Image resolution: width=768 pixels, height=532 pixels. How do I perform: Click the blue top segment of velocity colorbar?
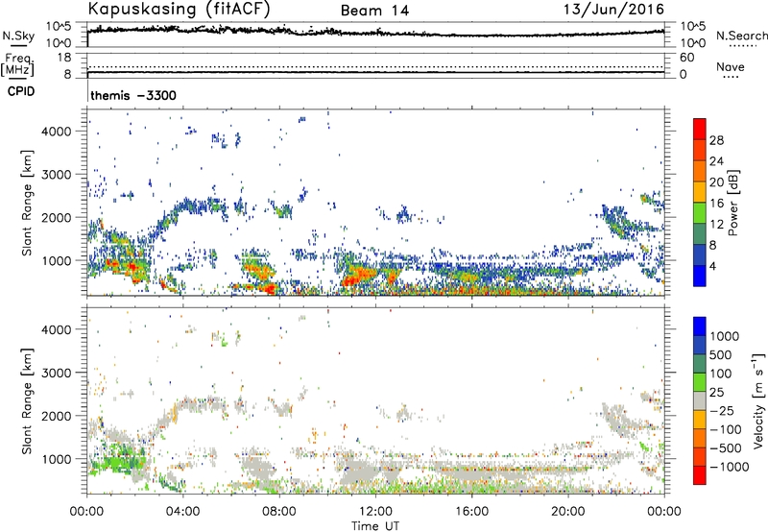700,326
